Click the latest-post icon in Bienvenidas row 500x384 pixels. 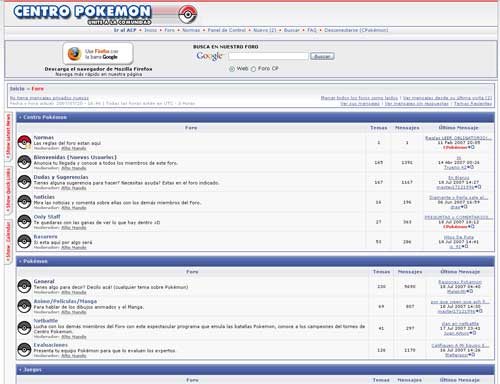click(x=470, y=167)
